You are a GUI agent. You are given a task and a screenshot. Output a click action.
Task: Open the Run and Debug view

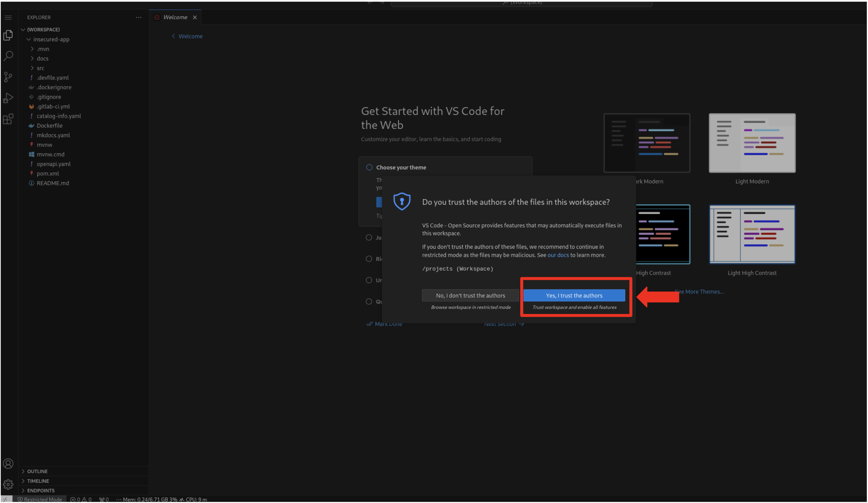click(8, 98)
